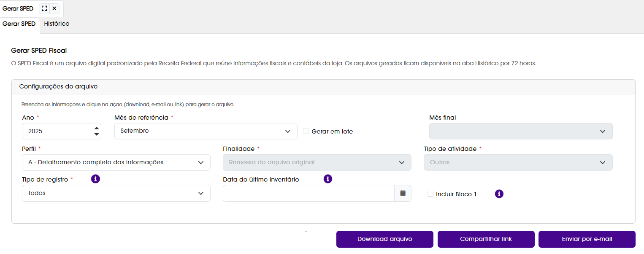
Task: Click the Data do último inventário field
Action: [x=308, y=193]
